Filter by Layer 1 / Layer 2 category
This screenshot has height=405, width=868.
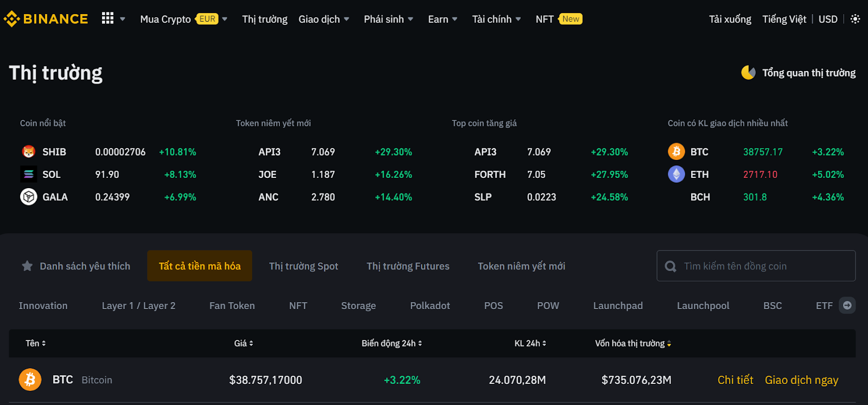coord(138,305)
